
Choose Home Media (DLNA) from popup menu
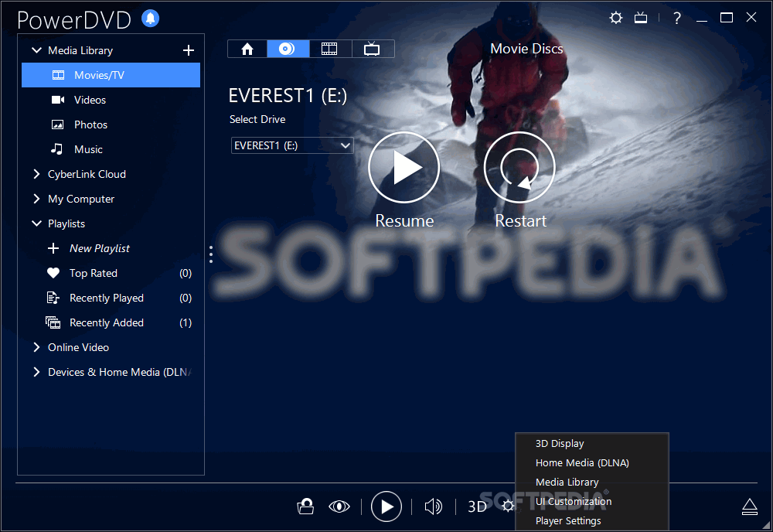point(592,462)
